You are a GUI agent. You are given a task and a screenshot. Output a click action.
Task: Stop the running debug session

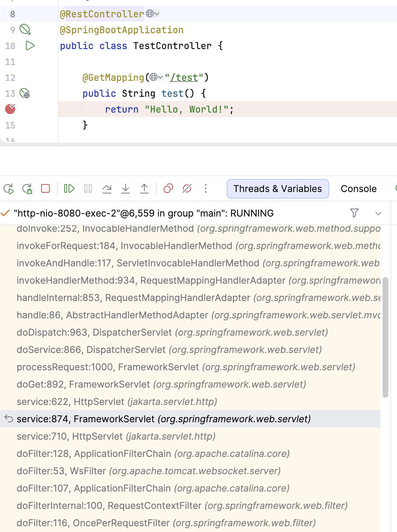[x=45, y=189]
